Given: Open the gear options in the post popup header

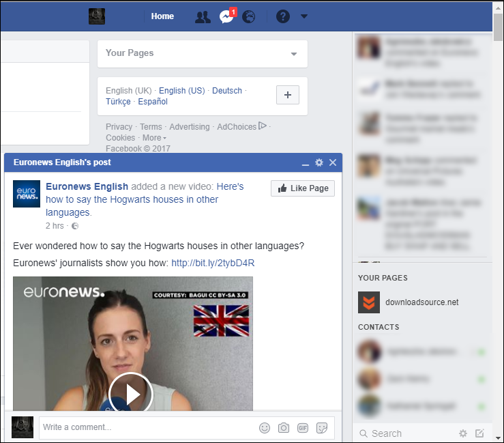Looking at the screenshot, I should point(319,162).
